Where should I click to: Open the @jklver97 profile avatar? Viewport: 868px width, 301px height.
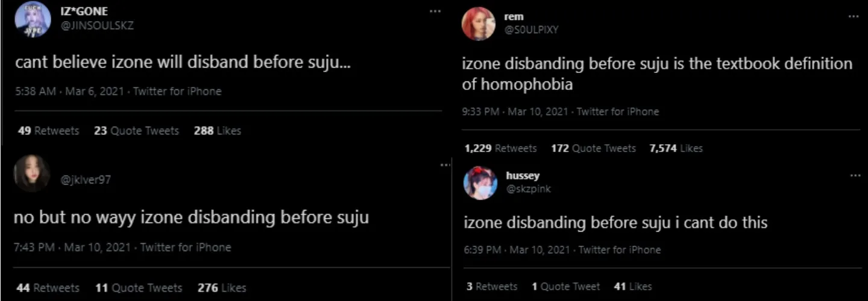(31, 173)
